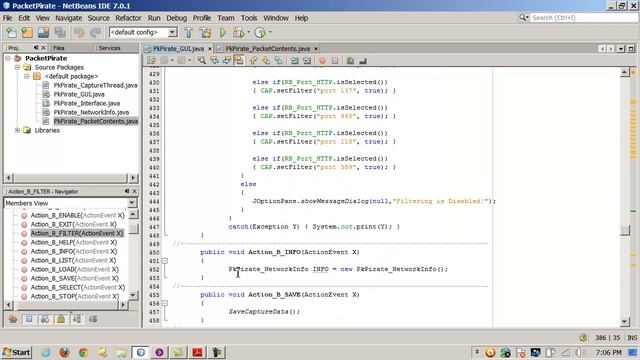640x360 pixels.
Task: Click the Next Bookmark editor icon
Action: [266, 60]
